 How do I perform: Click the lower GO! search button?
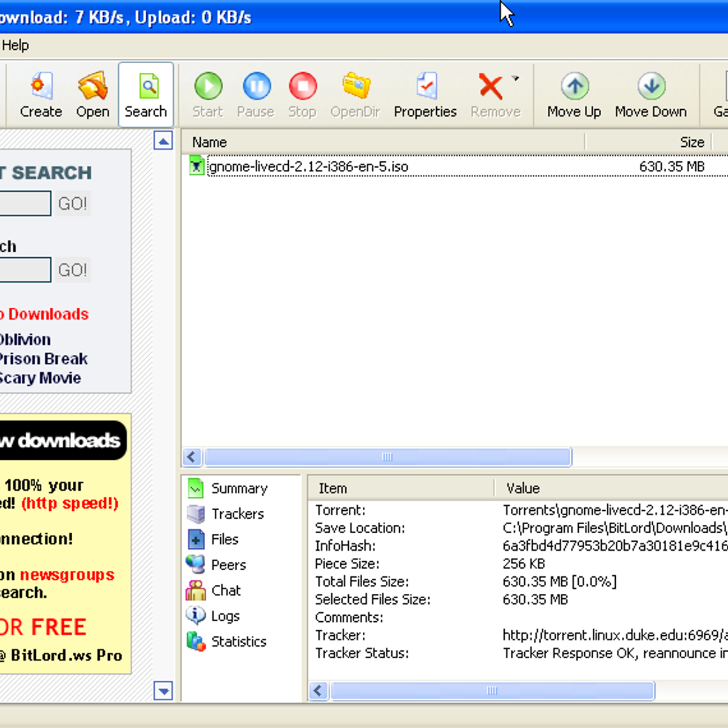[x=73, y=270]
